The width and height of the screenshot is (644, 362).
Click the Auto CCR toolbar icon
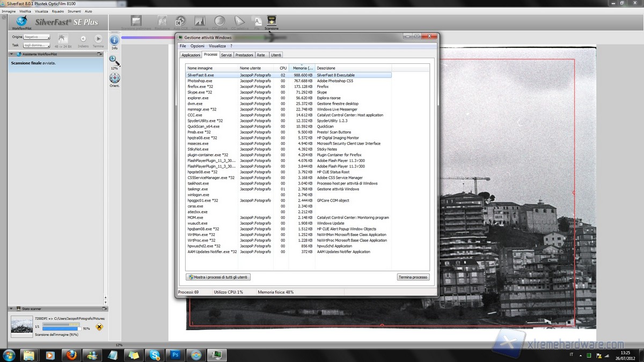pos(181,21)
